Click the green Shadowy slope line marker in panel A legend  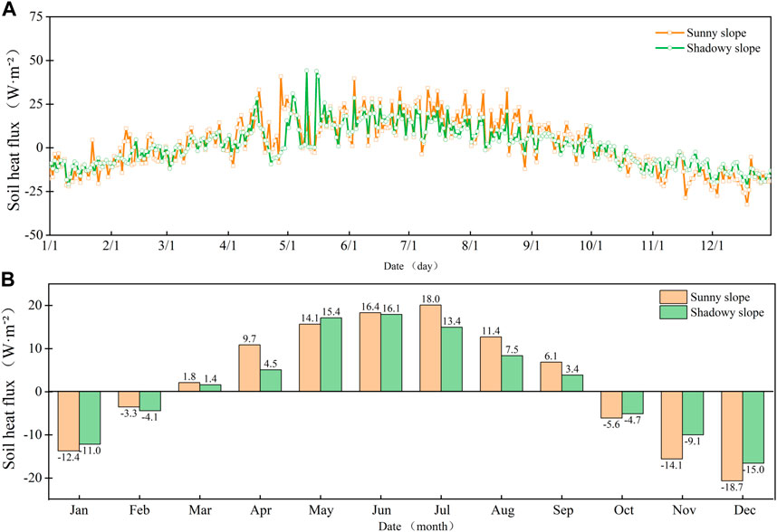coord(669,48)
